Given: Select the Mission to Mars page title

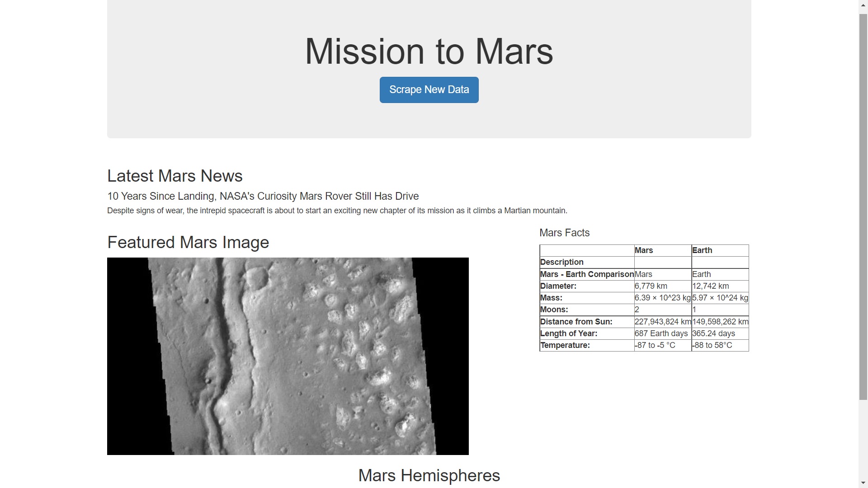Looking at the screenshot, I should click(429, 51).
